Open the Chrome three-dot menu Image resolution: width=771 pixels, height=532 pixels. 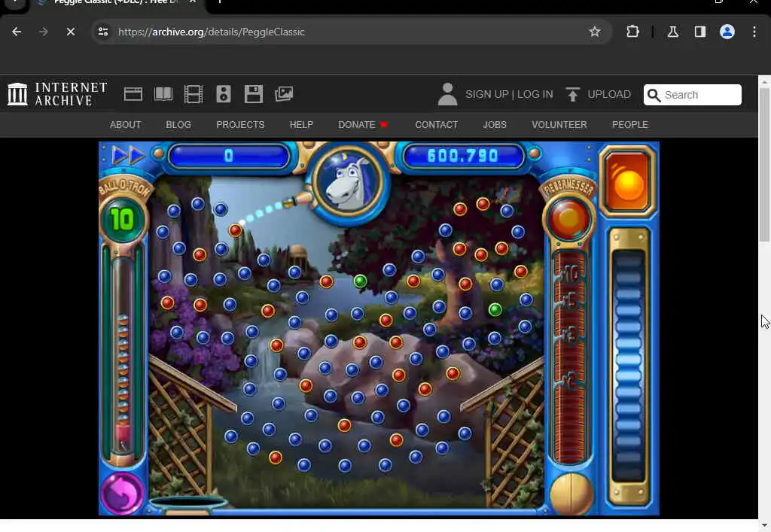[754, 32]
